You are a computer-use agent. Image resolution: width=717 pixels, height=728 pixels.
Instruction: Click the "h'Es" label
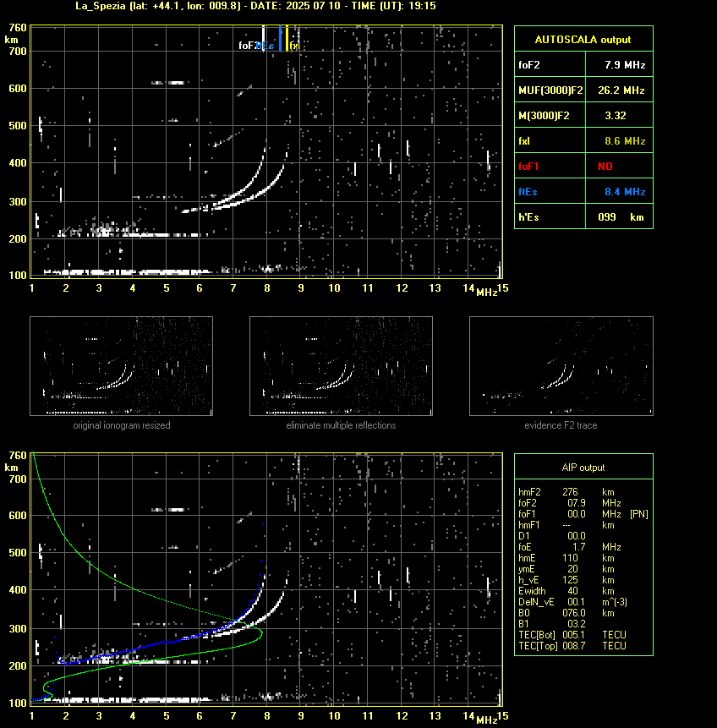tap(528, 217)
